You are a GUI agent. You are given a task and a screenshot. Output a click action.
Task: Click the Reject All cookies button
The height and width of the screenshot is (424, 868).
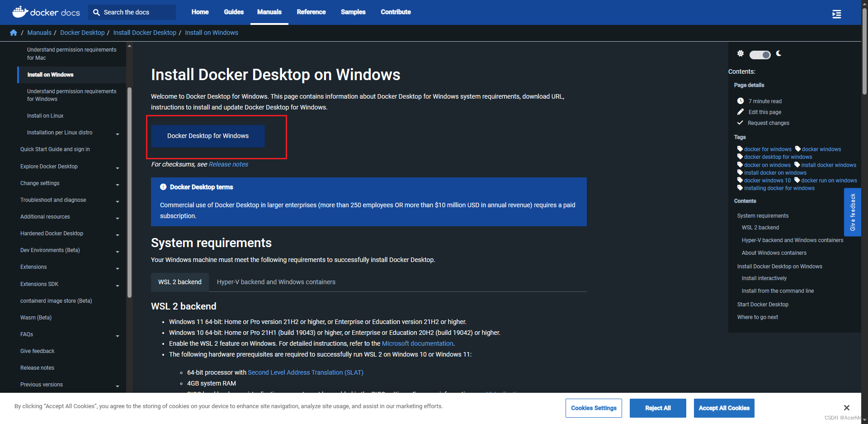(658, 408)
